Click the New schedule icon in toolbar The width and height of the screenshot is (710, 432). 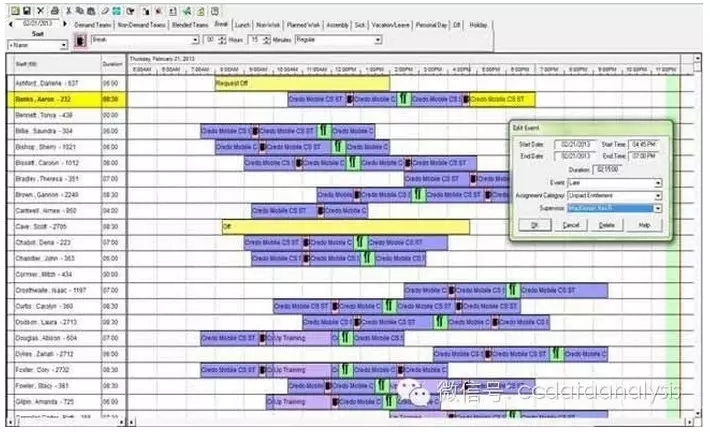click(15, 10)
